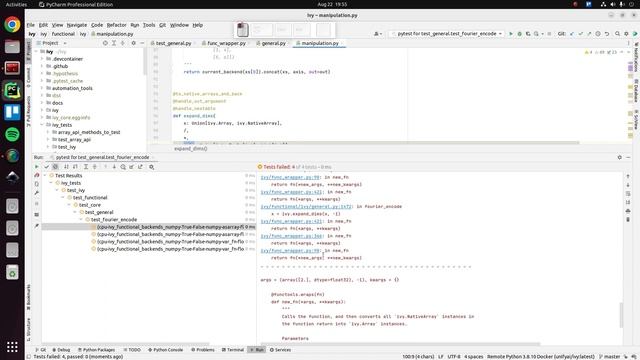The height and width of the screenshot is (360, 640).
Task: Open ivy/functional/ivy/general.py traceback link
Action: (x=306, y=207)
